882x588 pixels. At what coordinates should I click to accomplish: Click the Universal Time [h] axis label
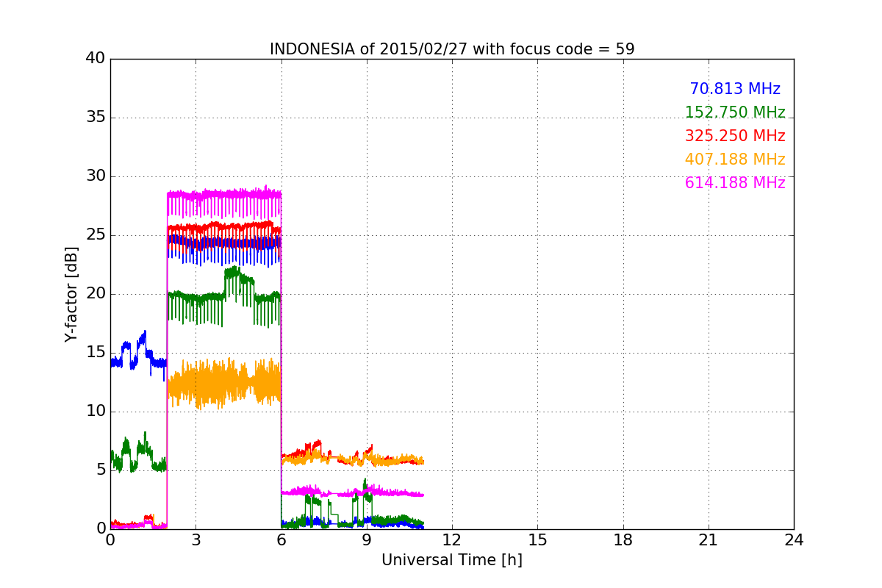pos(452,560)
